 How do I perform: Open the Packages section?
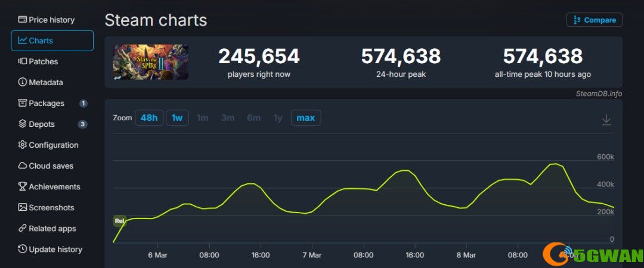pos(52,104)
